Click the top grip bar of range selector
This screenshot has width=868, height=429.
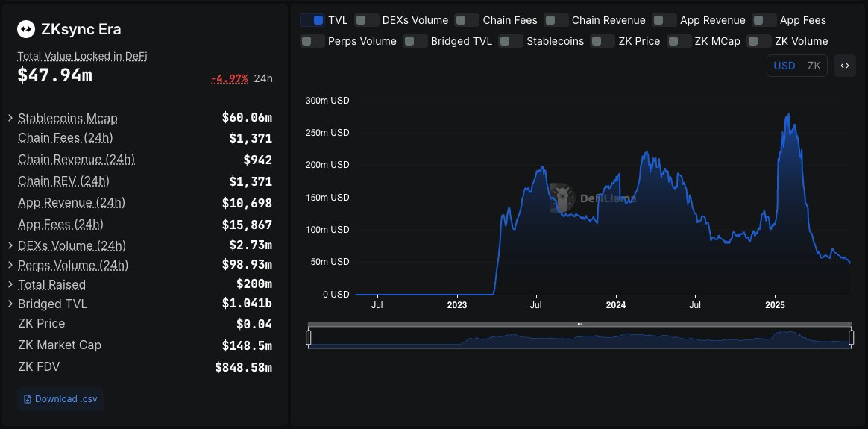(579, 325)
